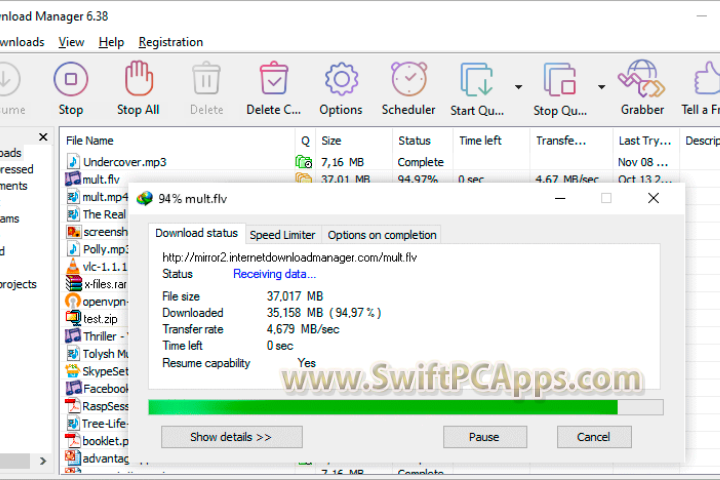Click the Pause button in dialog
The height and width of the screenshot is (480, 720).
484,437
